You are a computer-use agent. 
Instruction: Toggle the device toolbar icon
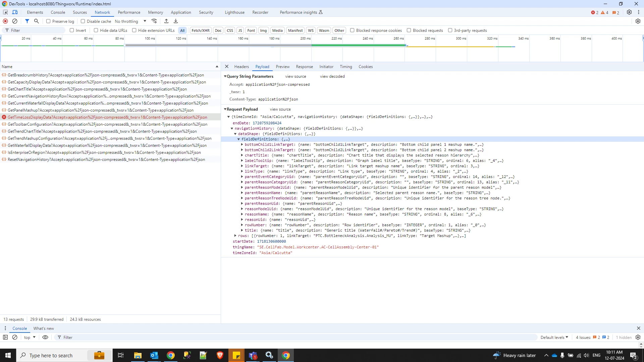(15, 12)
